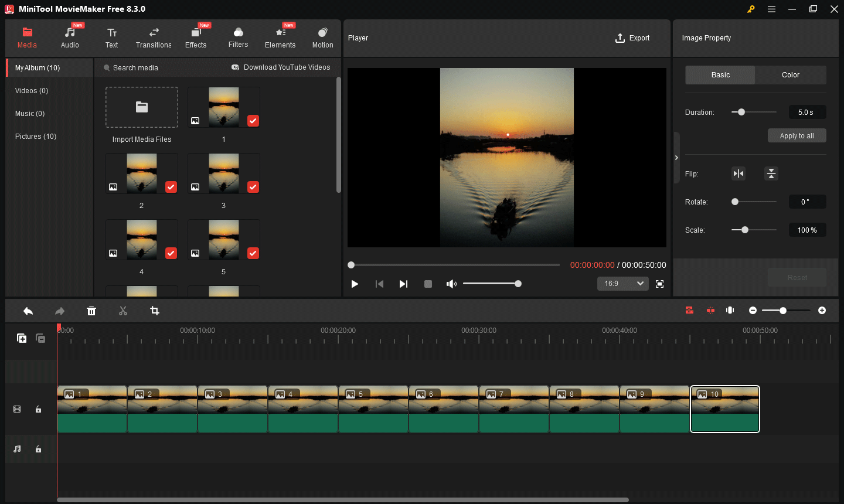Toggle lock on the video track
This screenshot has height=504, width=844.
point(38,409)
